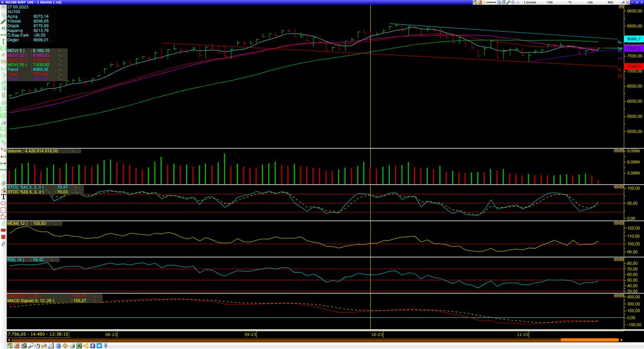The height and width of the screenshot is (349, 644).
Task: Open settings marker for MOV(22) indicator
Action: point(60,55)
